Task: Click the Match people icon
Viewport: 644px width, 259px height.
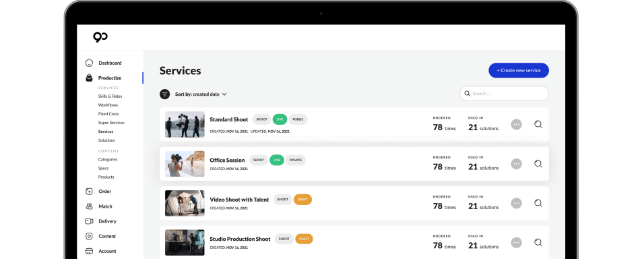Action: 89,206
